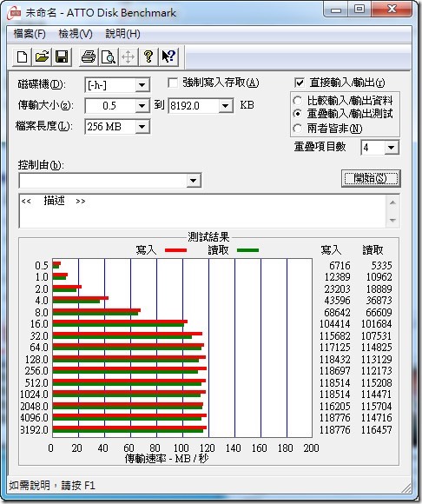This screenshot has width=422, height=504.
Task: Click description box scroll up arrow
Action: coord(392,202)
